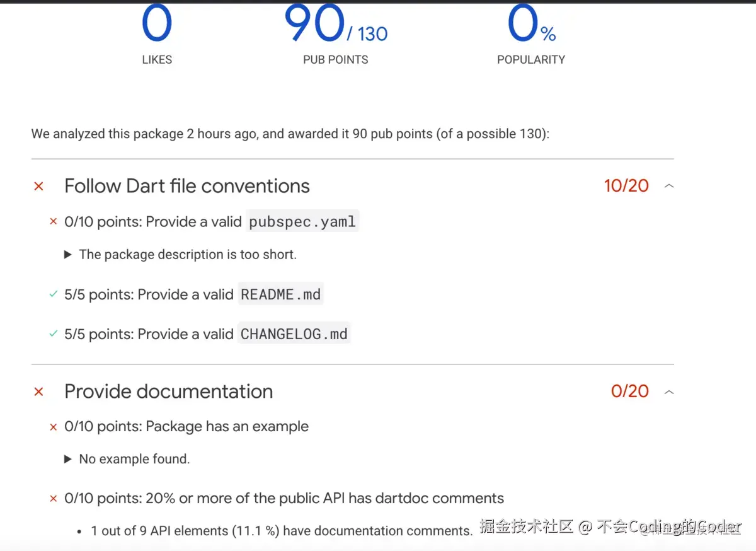This screenshot has width=756, height=551.
Task: Click red X next to pubspec.yaml item
Action: point(54,221)
